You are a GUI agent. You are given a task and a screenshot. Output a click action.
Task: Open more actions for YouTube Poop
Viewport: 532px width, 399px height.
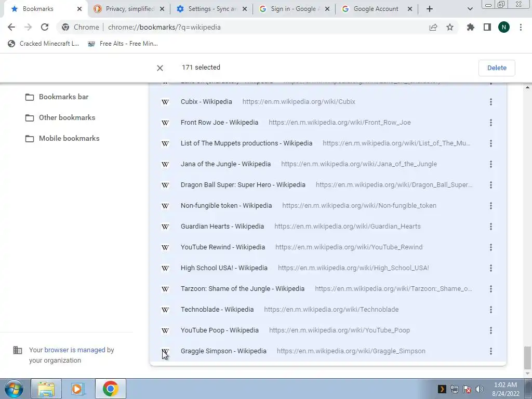[490, 330]
